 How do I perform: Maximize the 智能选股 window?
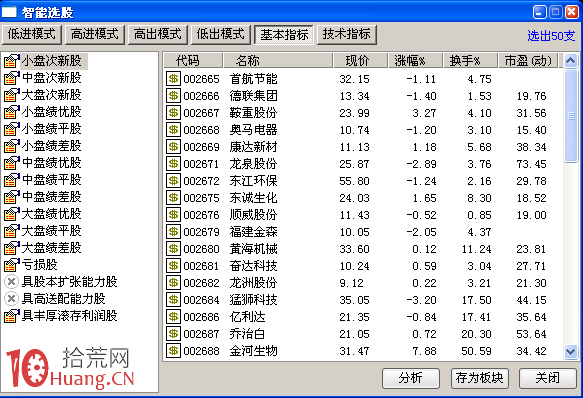coord(555,12)
